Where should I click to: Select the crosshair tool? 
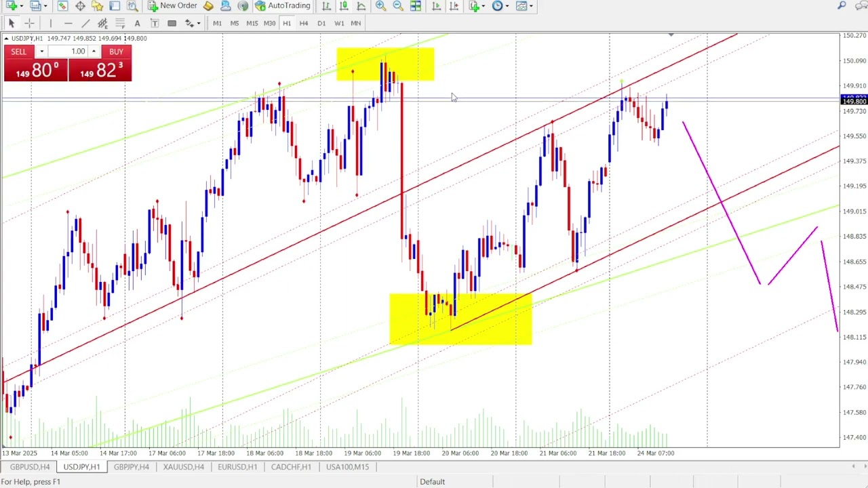[x=29, y=23]
